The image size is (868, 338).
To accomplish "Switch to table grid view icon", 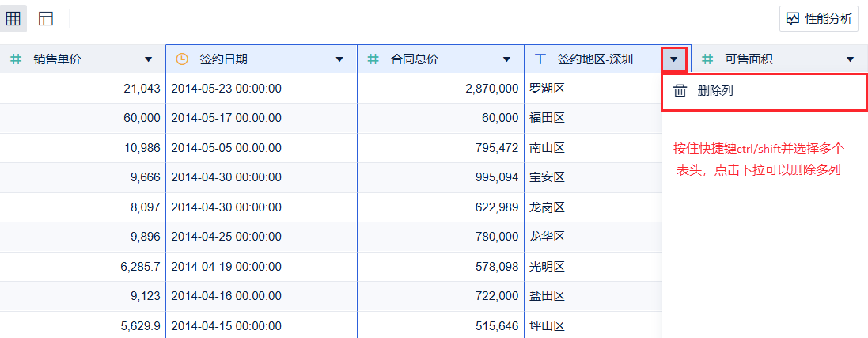I will point(13,18).
